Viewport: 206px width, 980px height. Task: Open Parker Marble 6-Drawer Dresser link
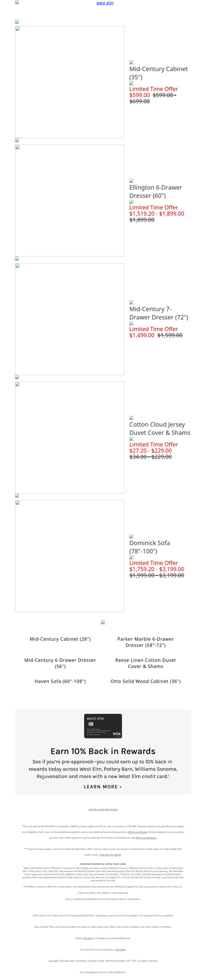pos(146,642)
